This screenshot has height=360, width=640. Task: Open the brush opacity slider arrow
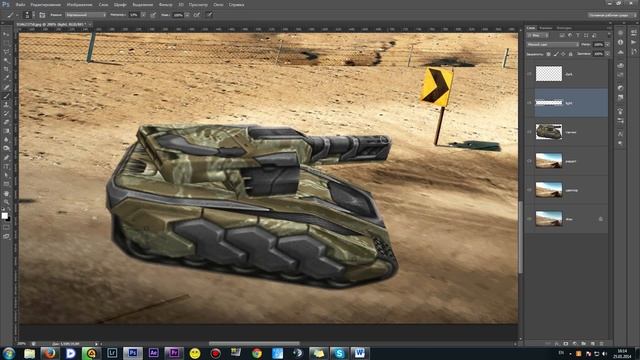[143, 15]
